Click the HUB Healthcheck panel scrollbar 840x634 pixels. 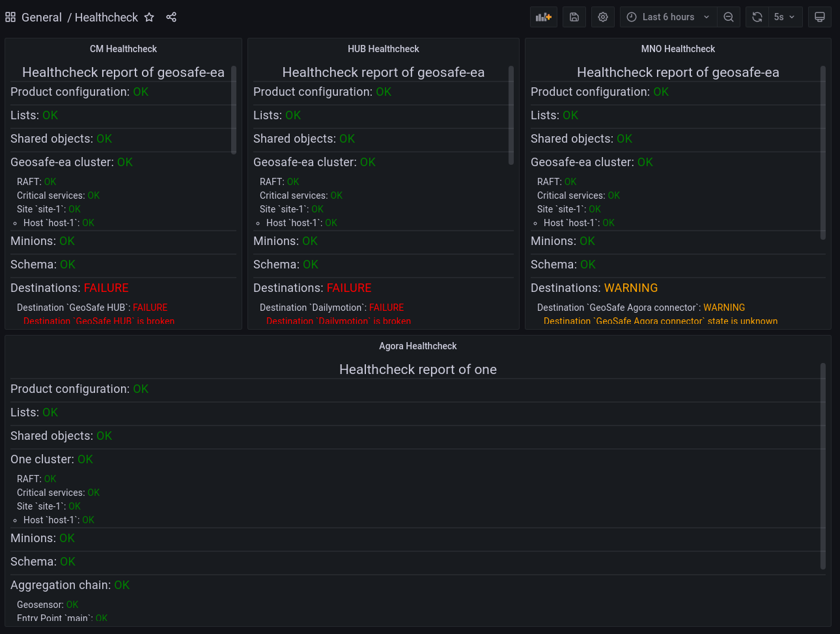pyautogui.click(x=511, y=115)
